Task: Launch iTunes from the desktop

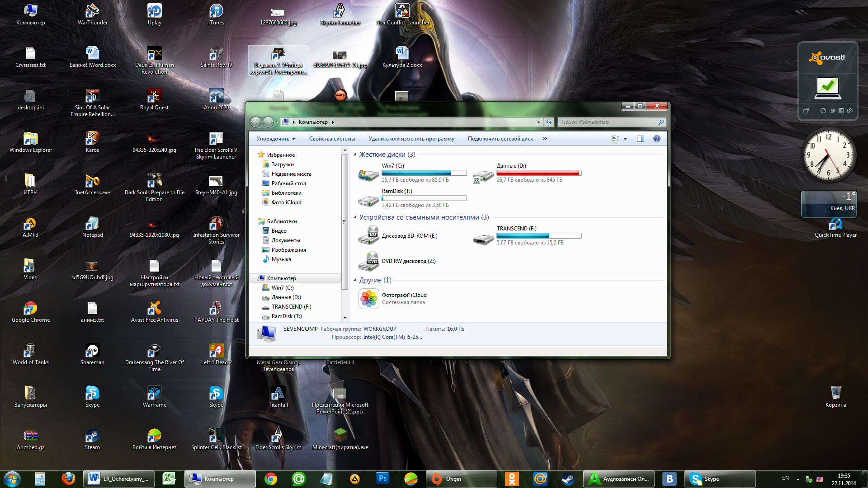Action: [x=216, y=14]
